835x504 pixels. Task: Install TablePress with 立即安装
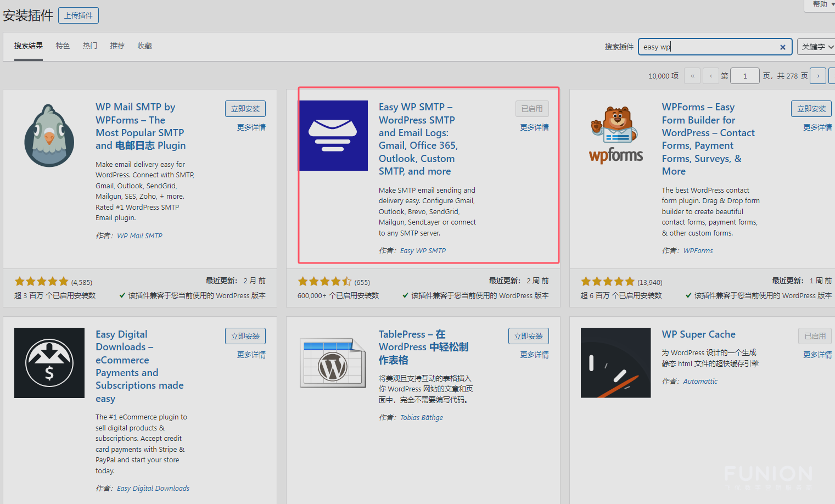tap(529, 336)
